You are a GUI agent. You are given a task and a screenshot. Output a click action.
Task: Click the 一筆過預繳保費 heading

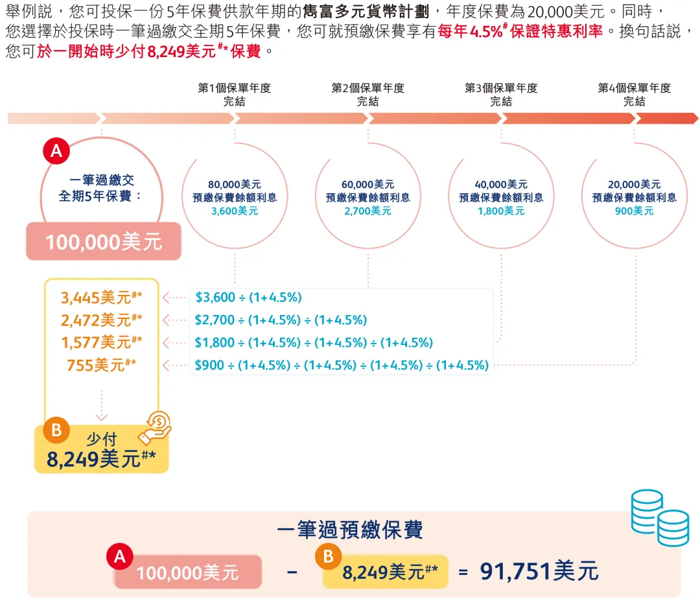350,530
